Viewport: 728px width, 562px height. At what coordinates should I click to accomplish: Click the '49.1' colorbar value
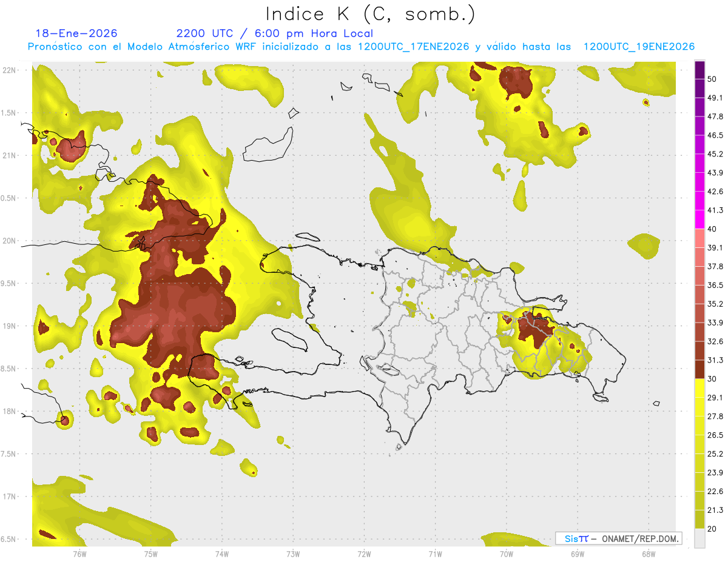tap(715, 98)
